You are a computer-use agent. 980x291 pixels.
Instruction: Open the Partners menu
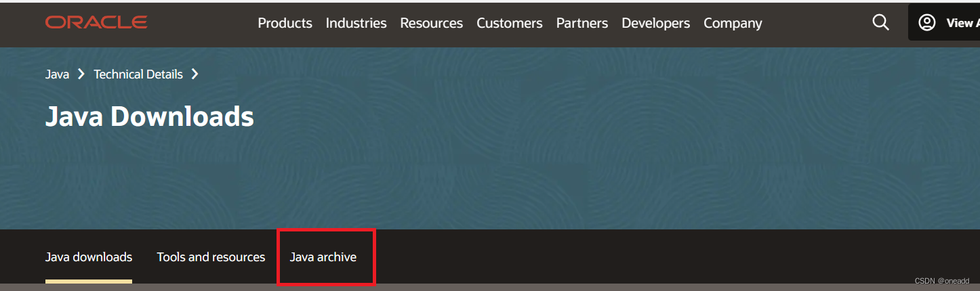tap(581, 23)
